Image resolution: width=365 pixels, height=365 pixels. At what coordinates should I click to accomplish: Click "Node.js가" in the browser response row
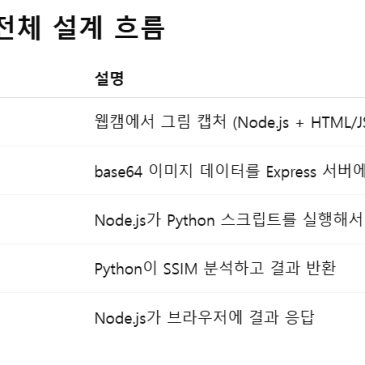(x=128, y=318)
